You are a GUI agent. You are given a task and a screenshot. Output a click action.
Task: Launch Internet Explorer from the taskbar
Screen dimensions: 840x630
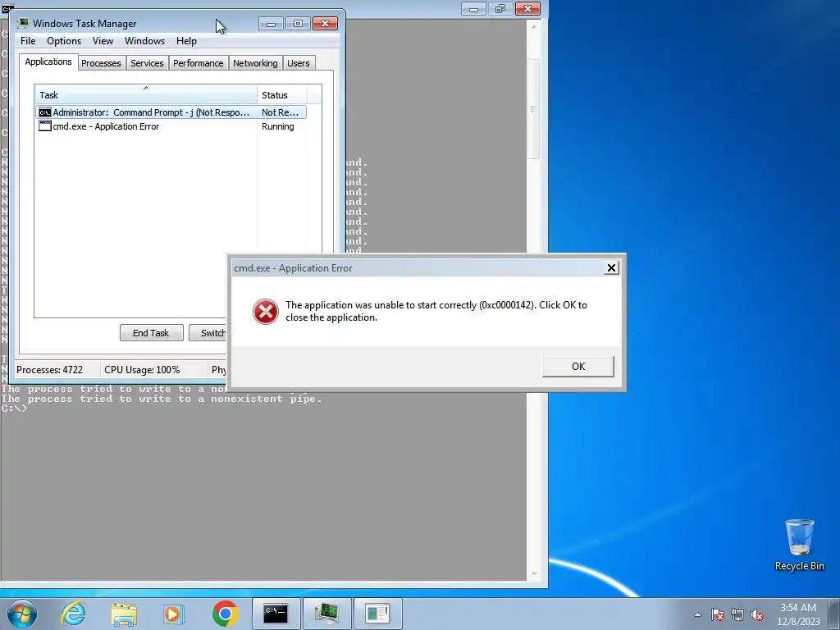coord(73,614)
